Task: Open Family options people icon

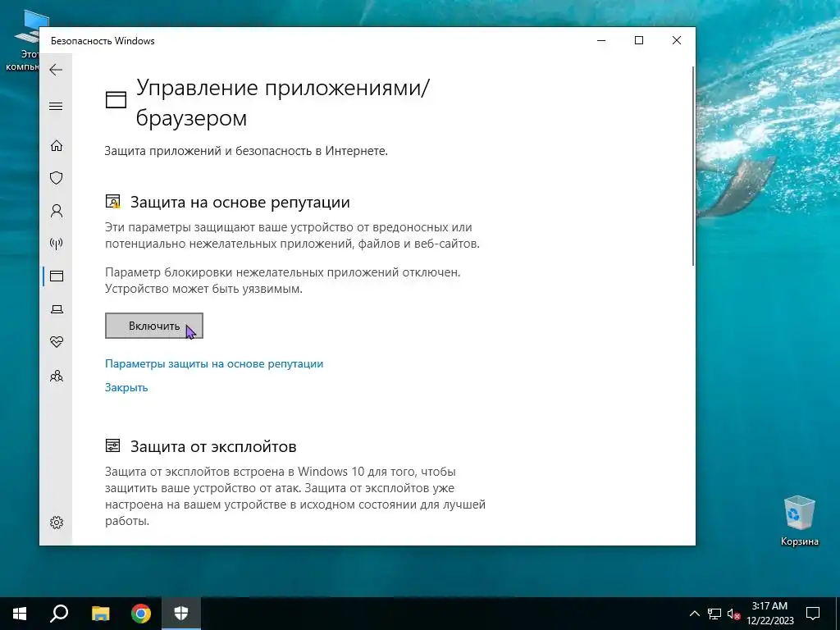Action: (x=57, y=376)
